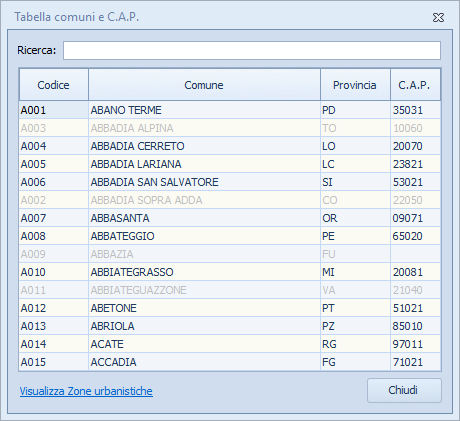Screen dimensions: 460x421
Task: Click the Ricerca search field
Action: click(x=252, y=50)
